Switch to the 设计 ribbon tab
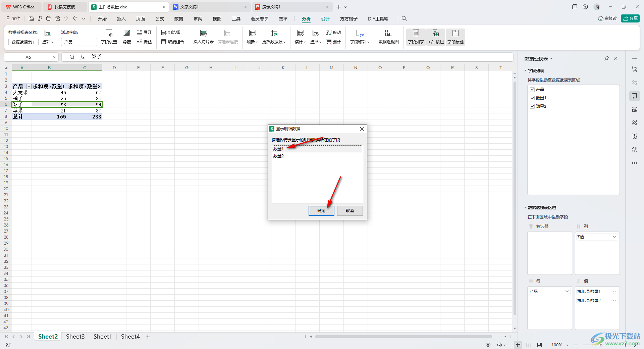Image resolution: width=644 pixels, height=349 pixels. (325, 19)
